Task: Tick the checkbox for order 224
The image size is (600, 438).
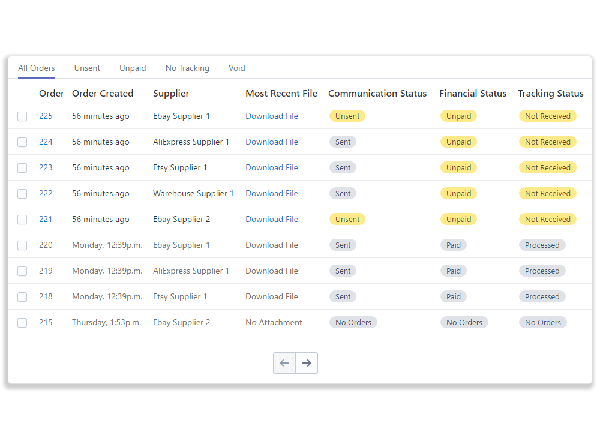Action: pyautogui.click(x=22, y=142)
